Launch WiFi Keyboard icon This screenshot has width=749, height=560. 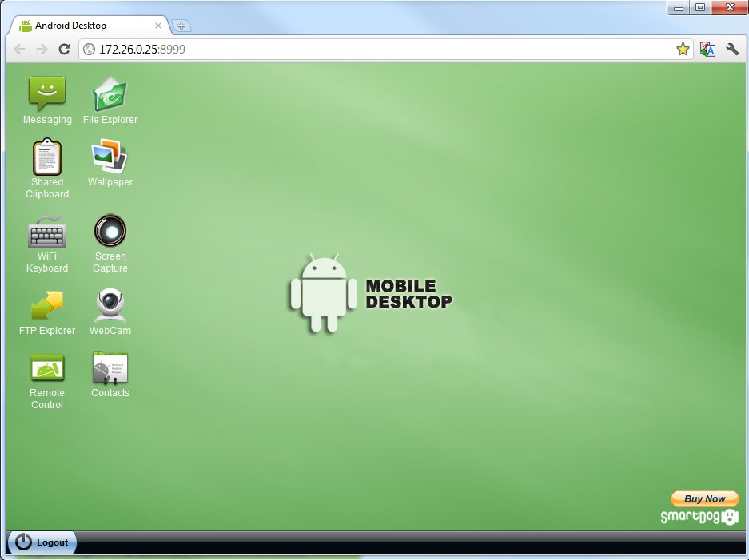(x=47, y=232)
